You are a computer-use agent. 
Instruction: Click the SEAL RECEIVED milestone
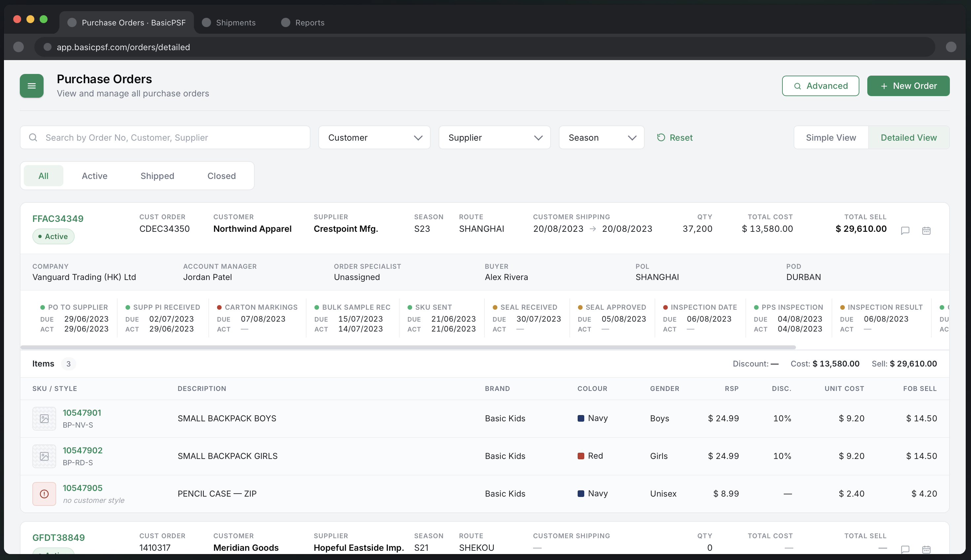[x=527, y=318]
